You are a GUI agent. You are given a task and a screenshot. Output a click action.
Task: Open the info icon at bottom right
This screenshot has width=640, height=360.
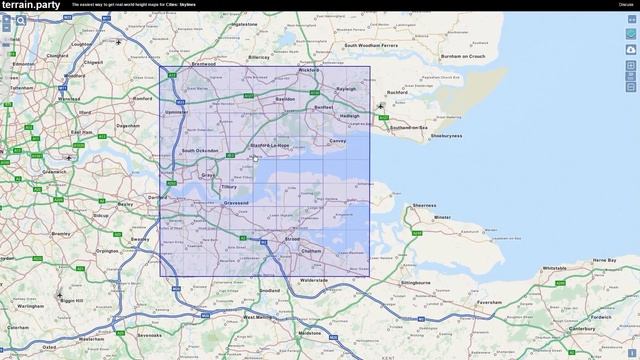[x=632, y=353]
